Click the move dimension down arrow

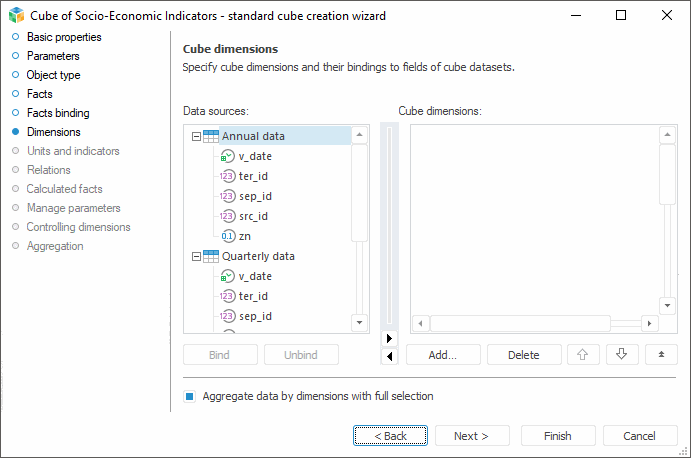point(621,354)
